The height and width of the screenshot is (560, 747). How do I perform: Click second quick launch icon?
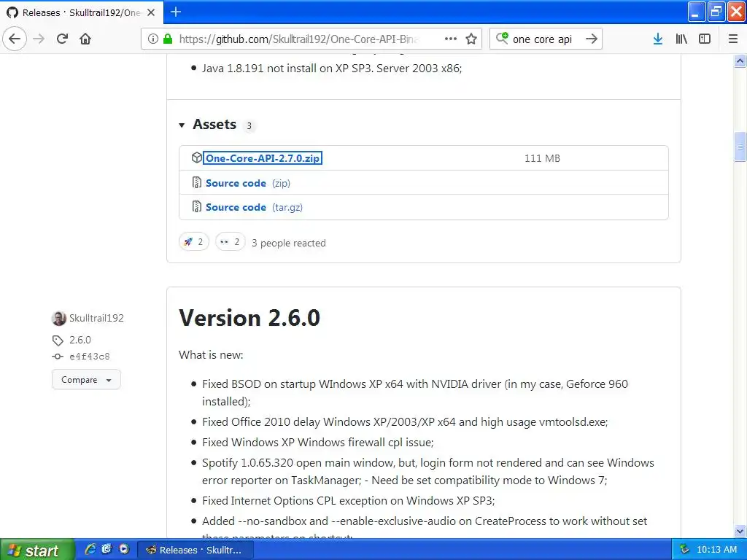[107, 550]
